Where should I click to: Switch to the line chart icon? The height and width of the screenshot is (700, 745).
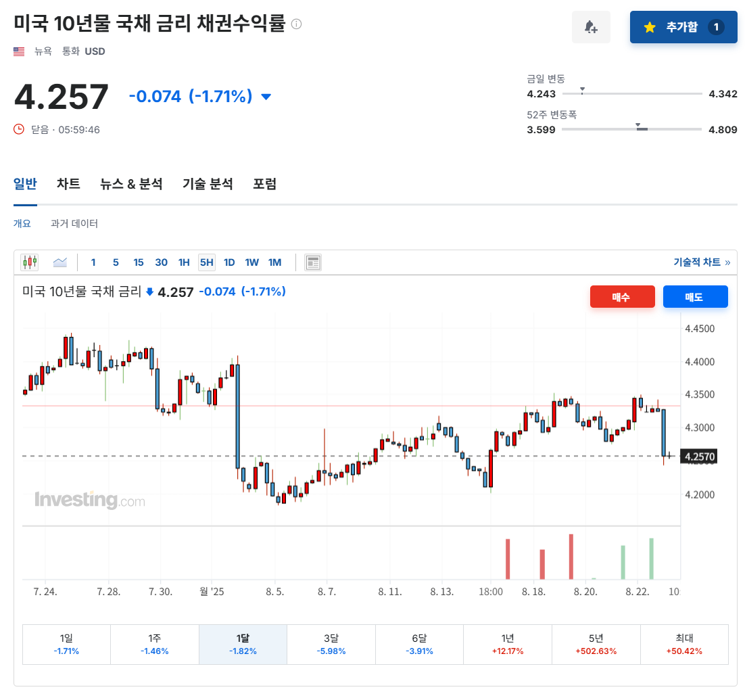tap(59, 262)
